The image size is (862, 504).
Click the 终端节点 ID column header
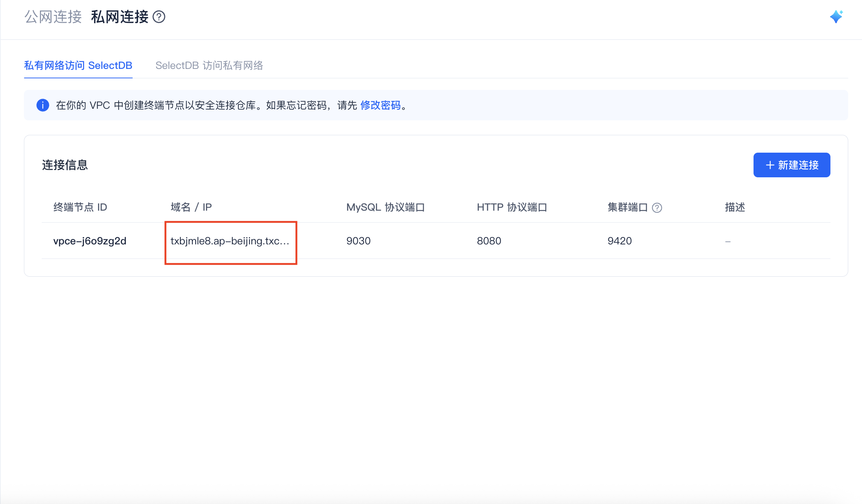click(80, 207)
